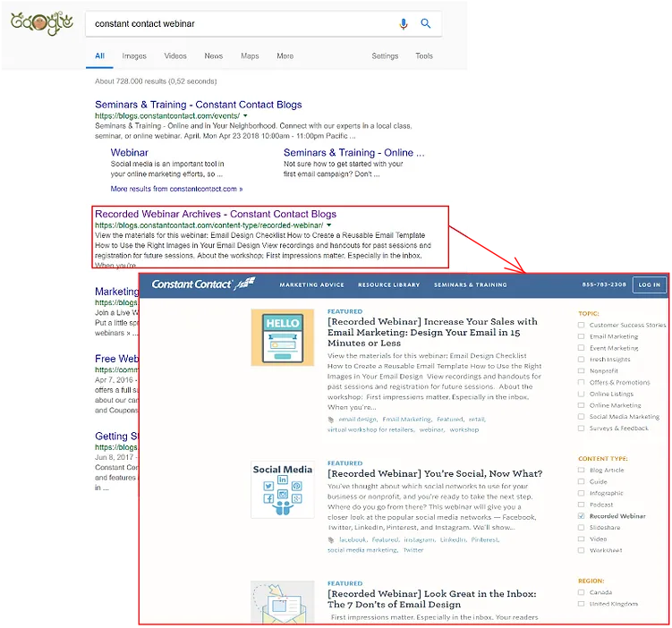Open 'Look Great in the Inbox' article
This screenshot has width=672, height=628.
tap(432, 598)
